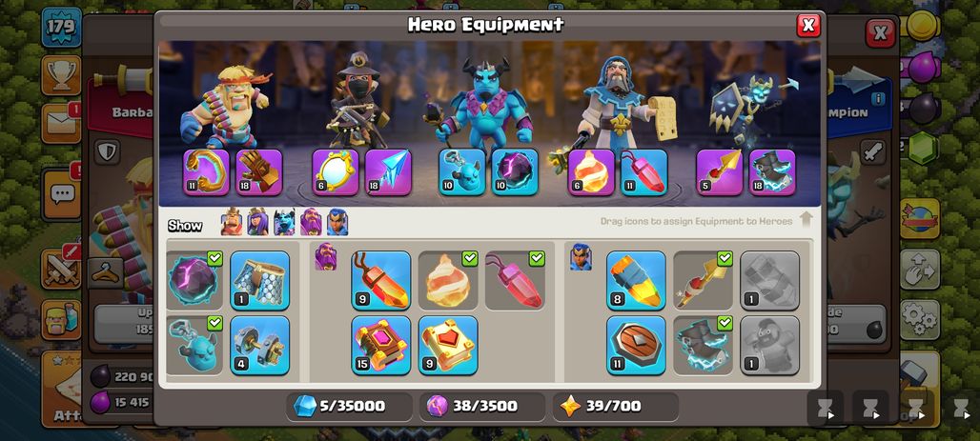Select Archer Queen's level 6 mirror slot

point(336,172)
